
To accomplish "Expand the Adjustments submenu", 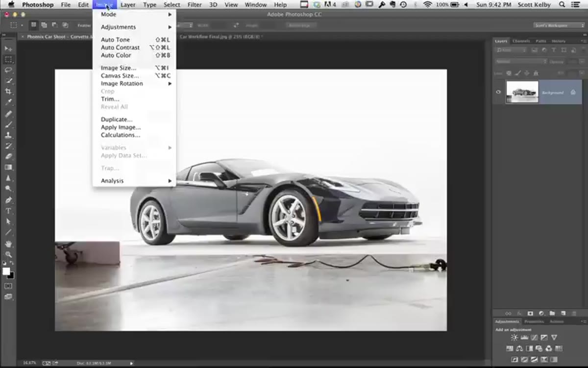I will [x=134, y=27].
